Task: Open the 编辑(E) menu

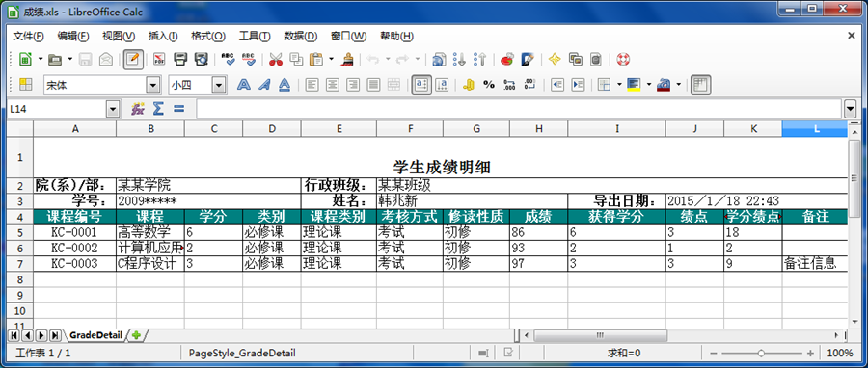Action: point(73,37)
